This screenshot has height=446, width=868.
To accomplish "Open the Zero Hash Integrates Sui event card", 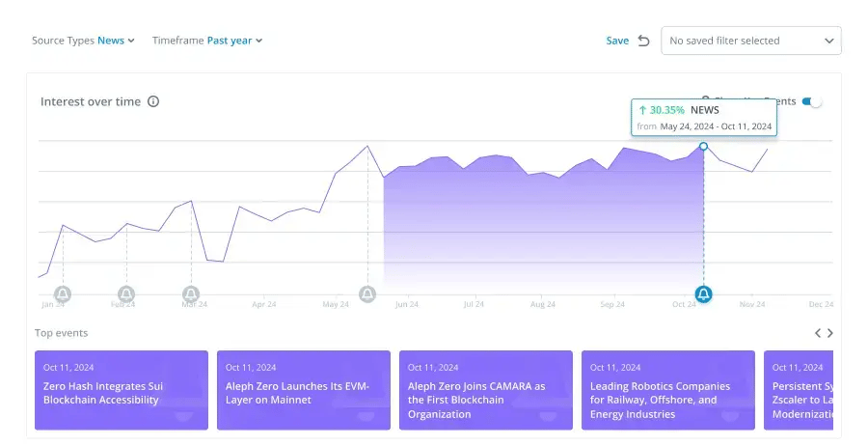I will (122, 390).
